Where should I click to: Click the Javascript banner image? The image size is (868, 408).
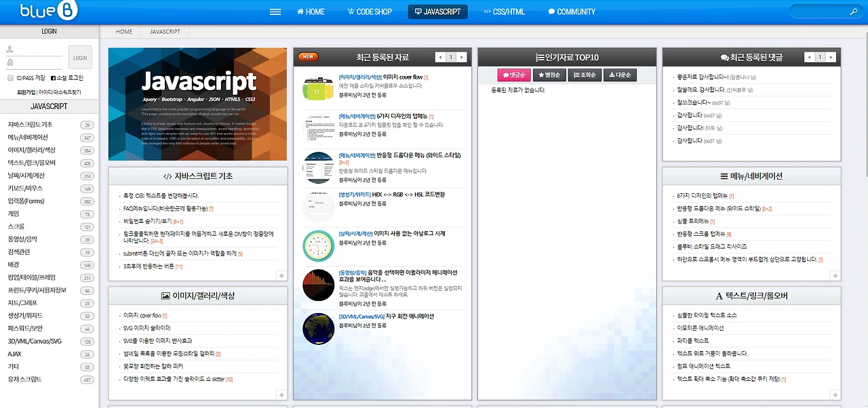(197, 104)
